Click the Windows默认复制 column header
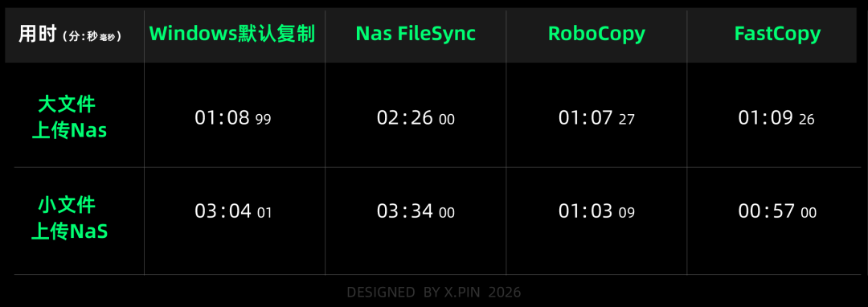 [x=232, y=35]
